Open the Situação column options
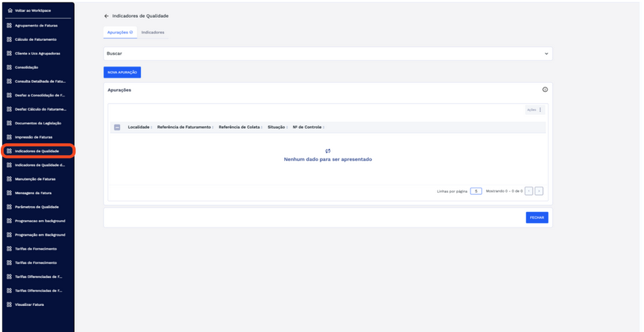This screenshot has width=644, height=332. (x=286, y=127)
